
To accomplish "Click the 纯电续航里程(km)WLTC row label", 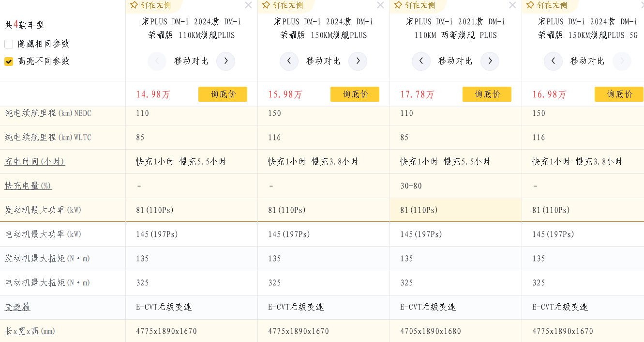I will [48, 138].
